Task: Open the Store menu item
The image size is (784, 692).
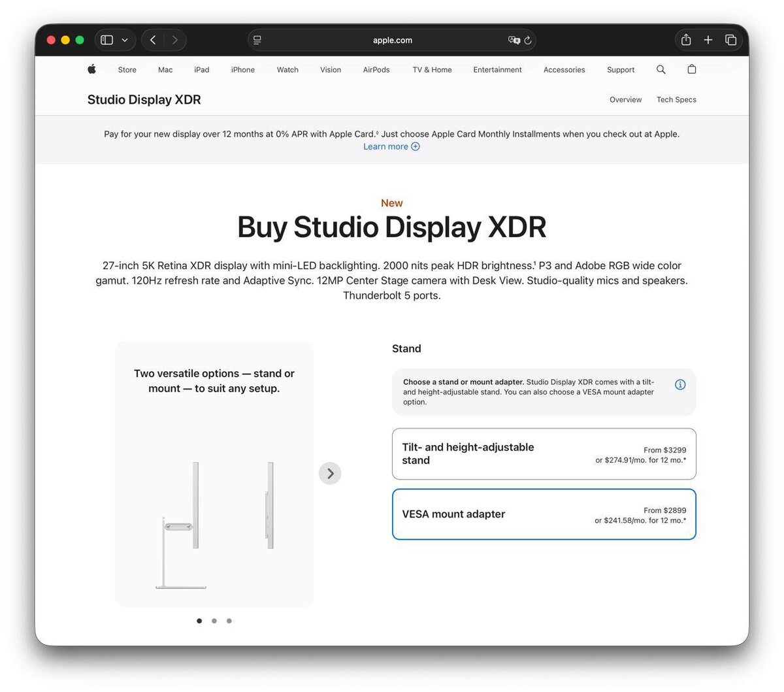Action: pyautogui.click(x=127, y=70)
